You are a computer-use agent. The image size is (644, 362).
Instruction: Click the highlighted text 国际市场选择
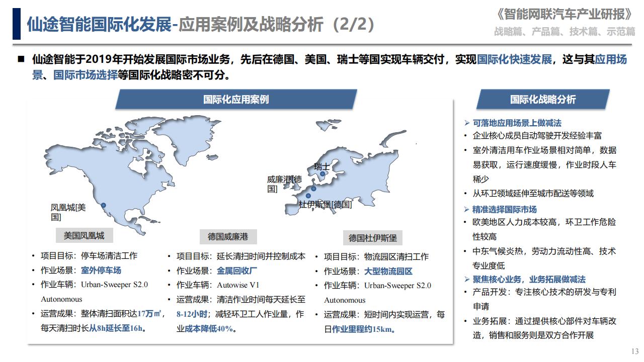click(85, 76)
